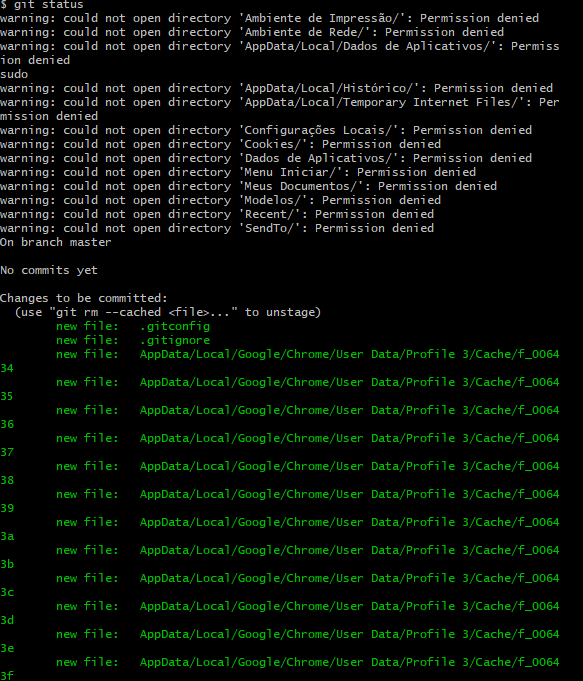Screen dimensions: 583x681
Task: Select the wrapped filename suffix '3e'
Action: point(7,648)
